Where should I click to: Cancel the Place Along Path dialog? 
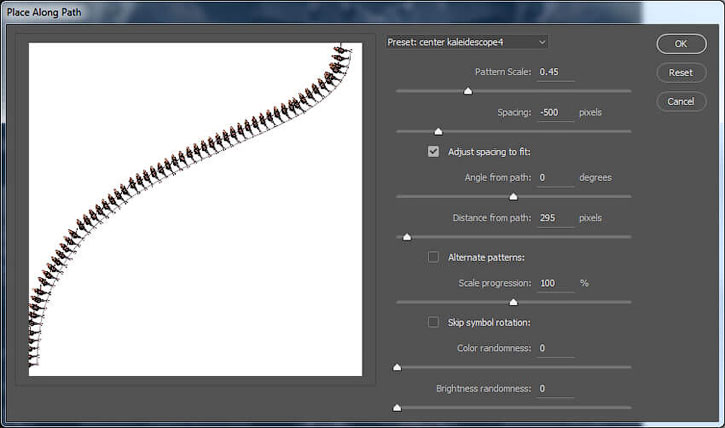tap(681, 102)
